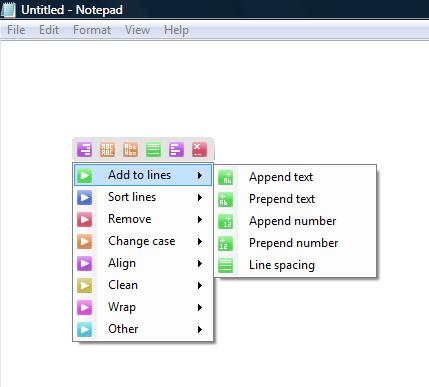Click the purple right-align toolbar icon

coord(84,149)
